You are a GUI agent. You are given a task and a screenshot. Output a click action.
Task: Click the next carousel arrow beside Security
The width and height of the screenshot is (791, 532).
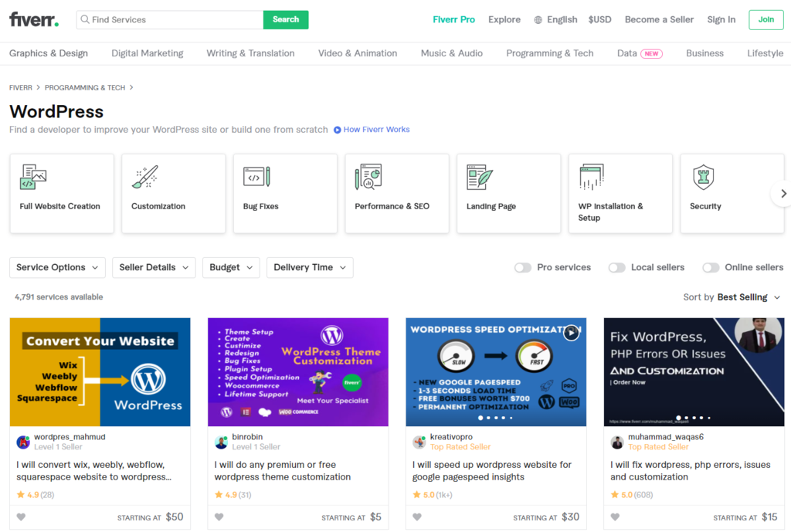coord(783,193)
